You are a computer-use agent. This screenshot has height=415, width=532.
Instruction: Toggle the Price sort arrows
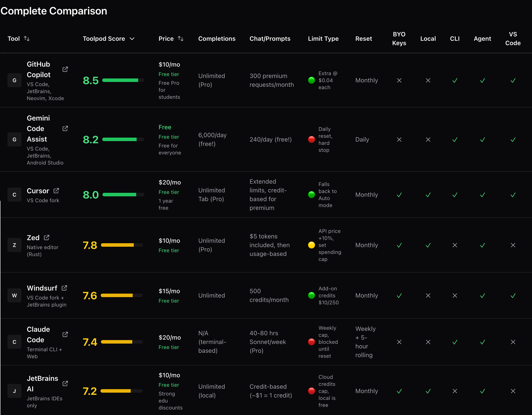click(x=181, y=39)
